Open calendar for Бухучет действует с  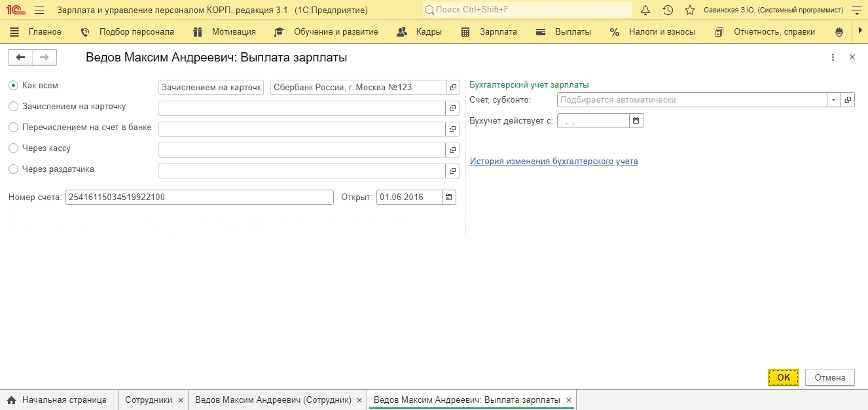636,121
